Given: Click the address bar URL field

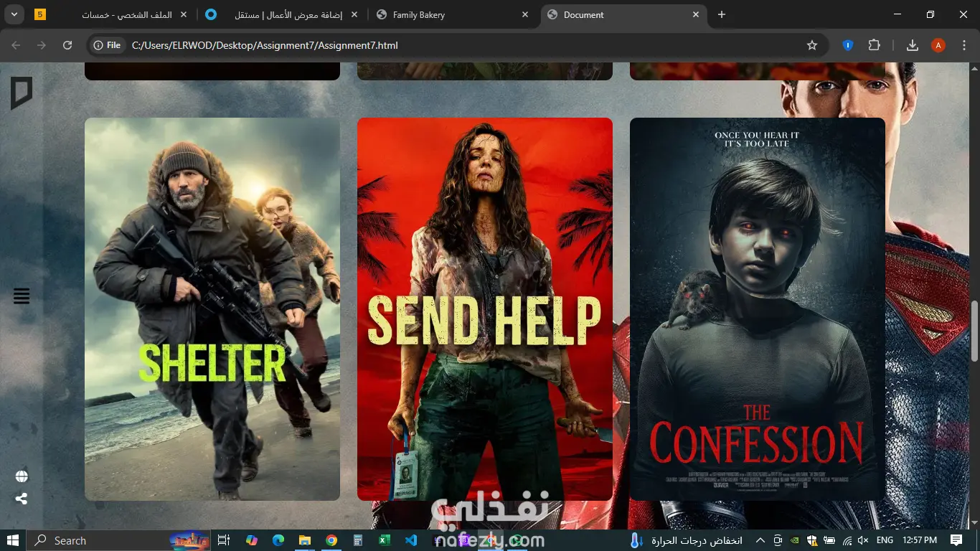Looking at the screenshot, I should pyautogui.click(x=459, y=45).
